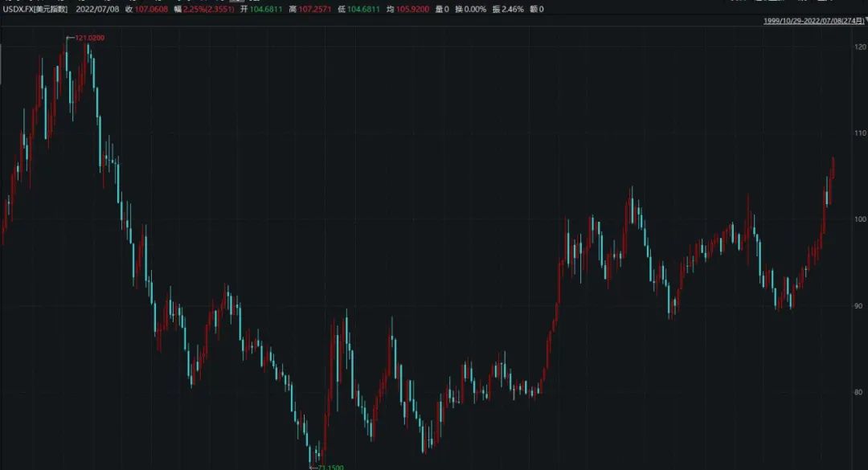868x470 pixels.
Task: Click the 71.1500 lowest price marker
Action: pyautogui.click(x=330, y=466)
